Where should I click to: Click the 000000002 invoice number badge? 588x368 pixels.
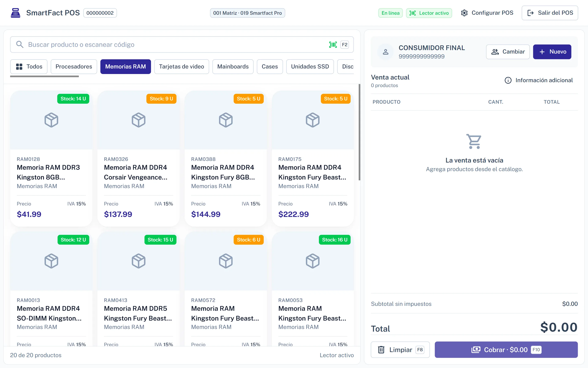[100, 13]
